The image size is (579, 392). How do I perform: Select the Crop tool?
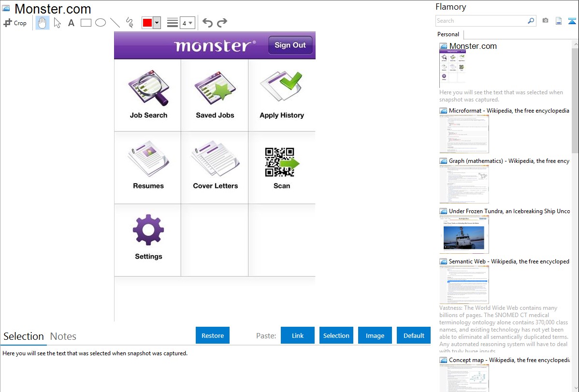[15, 23]
